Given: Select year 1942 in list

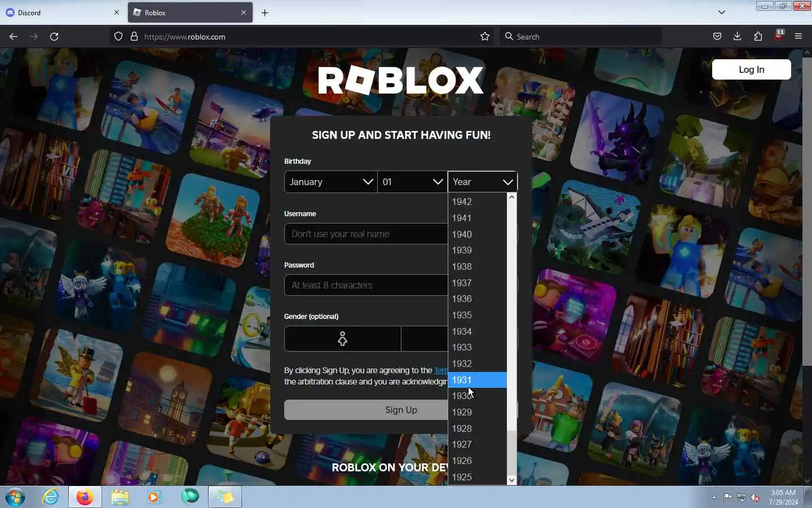Looking at the screenshot, I should click(477, 202).
